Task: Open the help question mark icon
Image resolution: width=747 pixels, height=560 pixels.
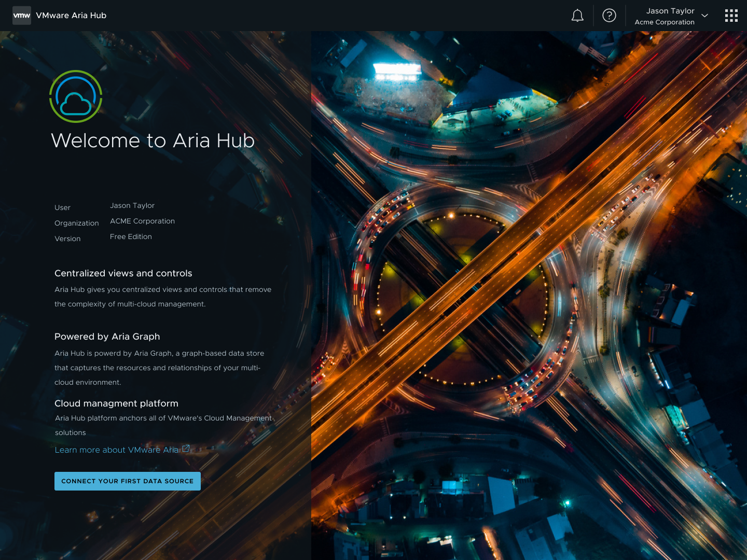Action: [609, 16]
